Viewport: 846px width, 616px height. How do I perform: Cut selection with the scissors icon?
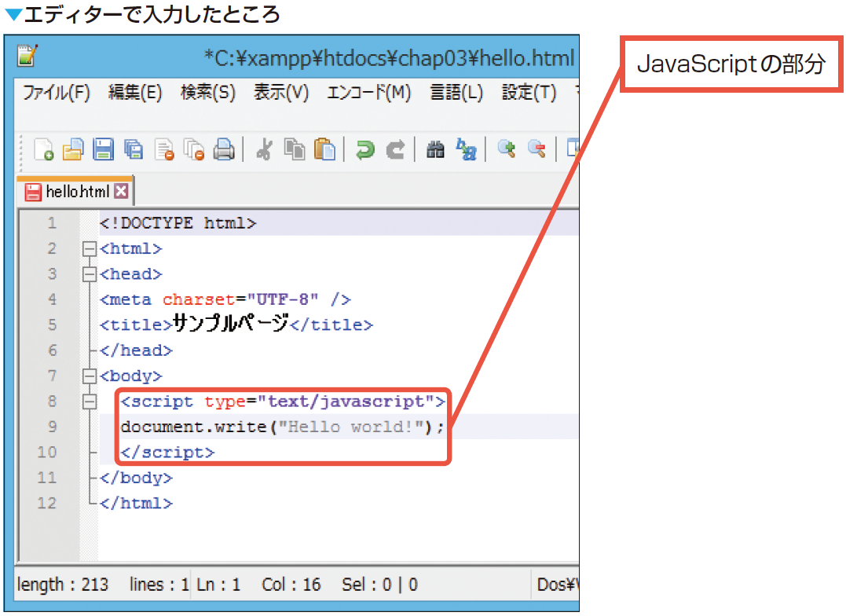pos(264,149)
